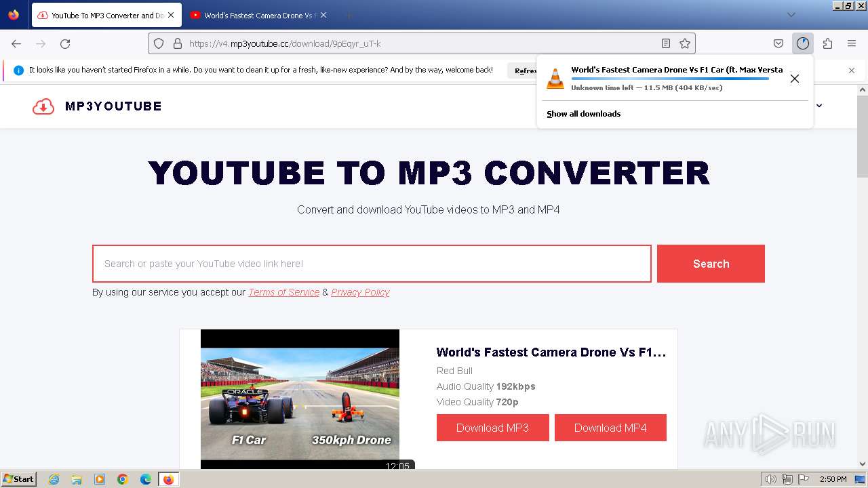Open the Firefox hamburger application menu
This screenshot has height=488, width=868.
coord(852,43)
